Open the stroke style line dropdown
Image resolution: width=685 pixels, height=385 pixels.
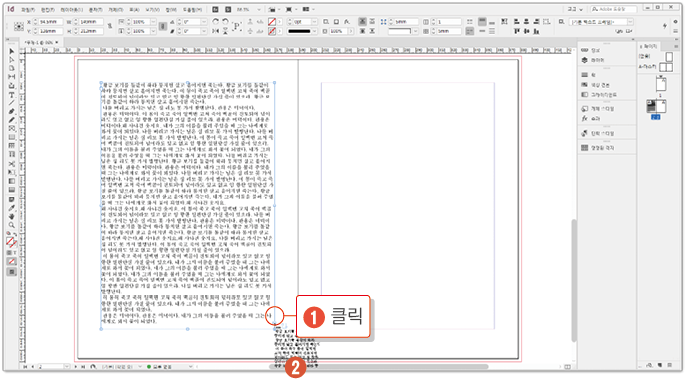coord(314,31)
